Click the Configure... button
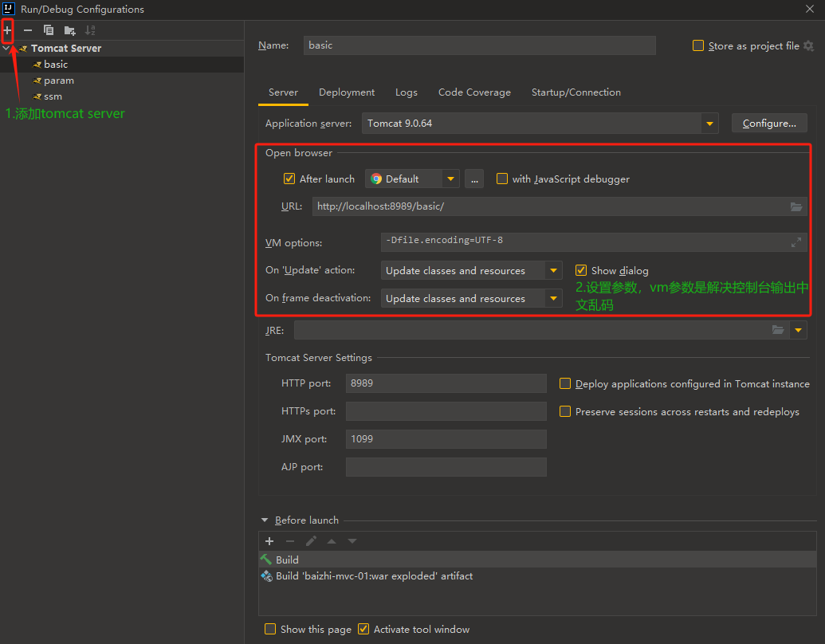 (769, 124)
